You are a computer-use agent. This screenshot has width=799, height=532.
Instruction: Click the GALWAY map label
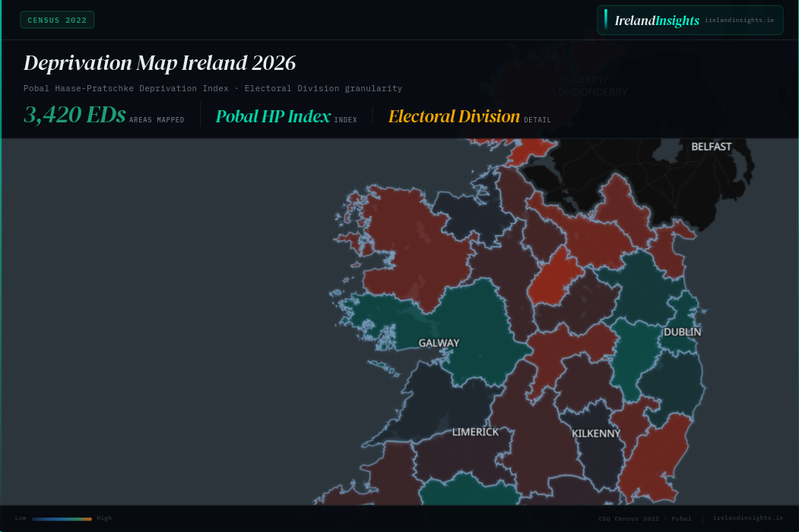coord(439,343)
